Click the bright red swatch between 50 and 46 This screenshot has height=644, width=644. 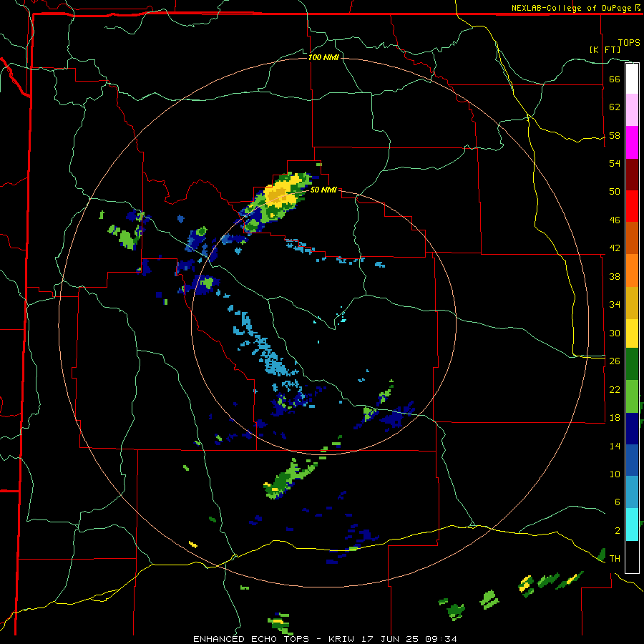coord(632,206)
